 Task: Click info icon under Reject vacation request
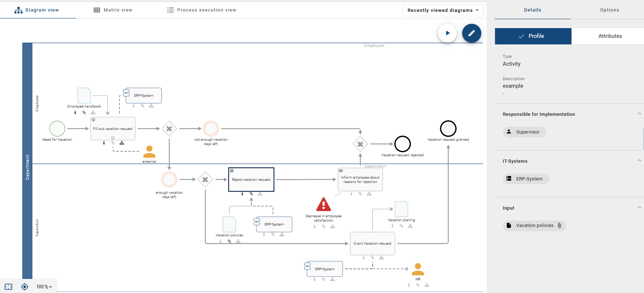242,194
